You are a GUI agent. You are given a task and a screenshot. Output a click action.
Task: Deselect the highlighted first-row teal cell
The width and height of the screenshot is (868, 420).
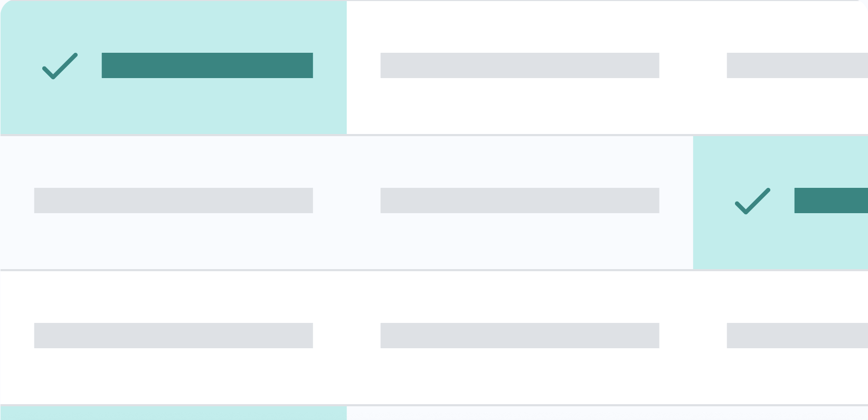pos(173,106)
